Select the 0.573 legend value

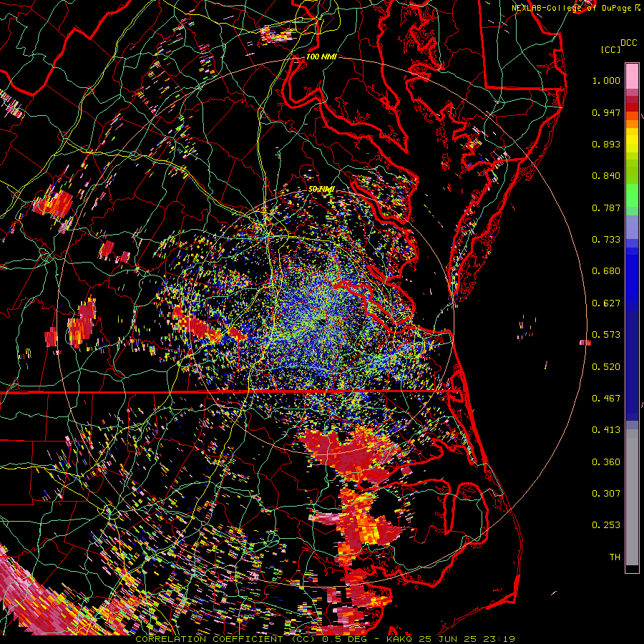click(x=606, y=335)
